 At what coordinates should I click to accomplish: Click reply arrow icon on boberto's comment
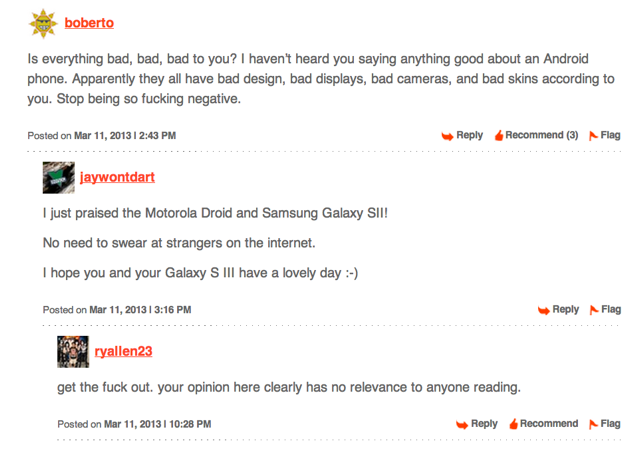448,136
